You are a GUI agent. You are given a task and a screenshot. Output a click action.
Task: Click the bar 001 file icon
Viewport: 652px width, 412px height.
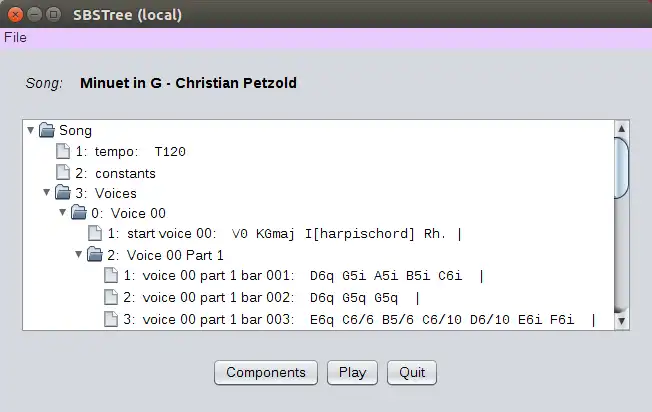tap(111, 276)
